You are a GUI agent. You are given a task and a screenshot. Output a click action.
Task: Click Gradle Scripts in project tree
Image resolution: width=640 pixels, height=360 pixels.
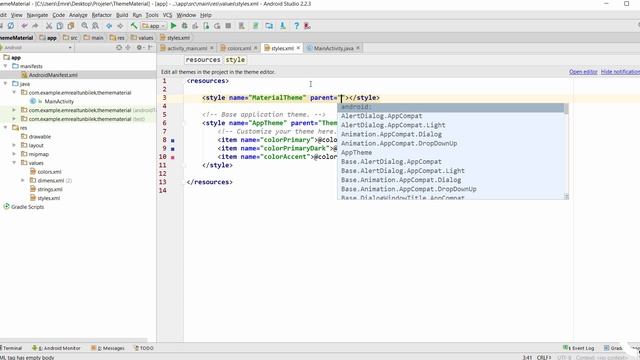click(x=27, y=207)
